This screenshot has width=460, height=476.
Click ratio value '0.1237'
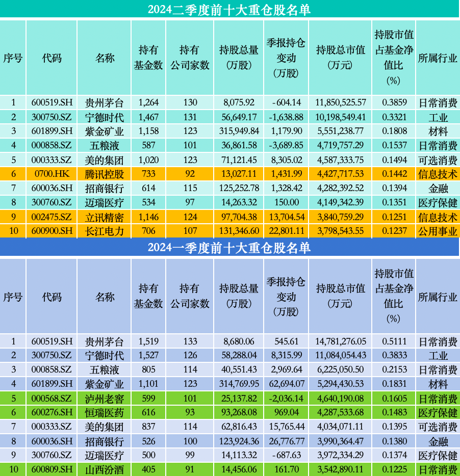click(x=394, y=231)
